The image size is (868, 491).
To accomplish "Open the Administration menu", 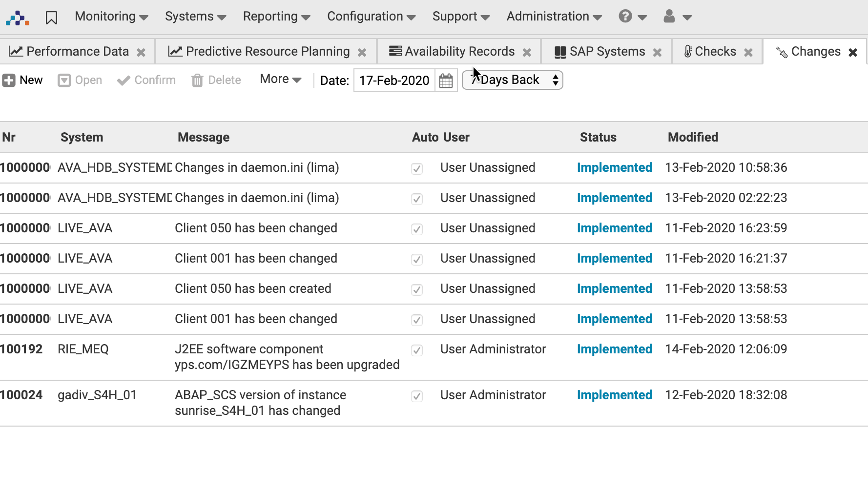I will (554, 17).
